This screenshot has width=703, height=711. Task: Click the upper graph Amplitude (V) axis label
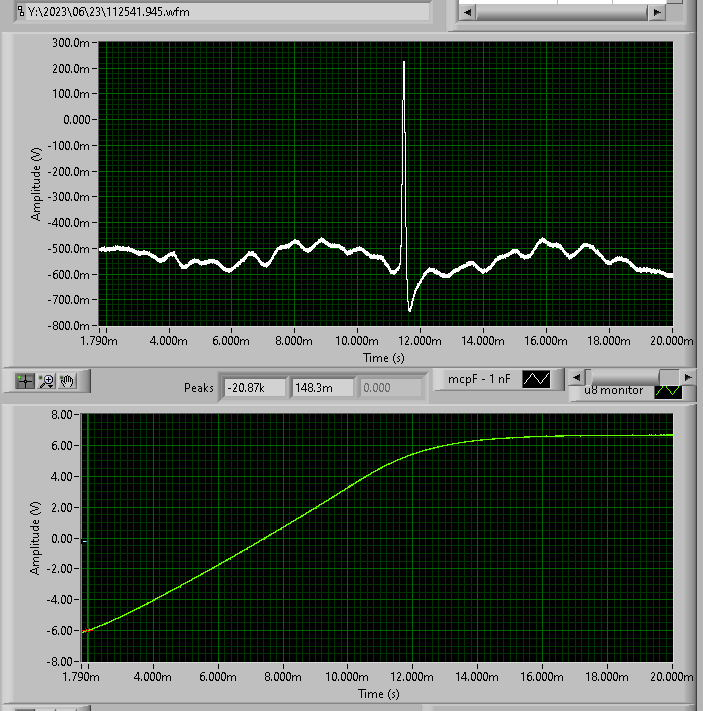click(36, 184)
